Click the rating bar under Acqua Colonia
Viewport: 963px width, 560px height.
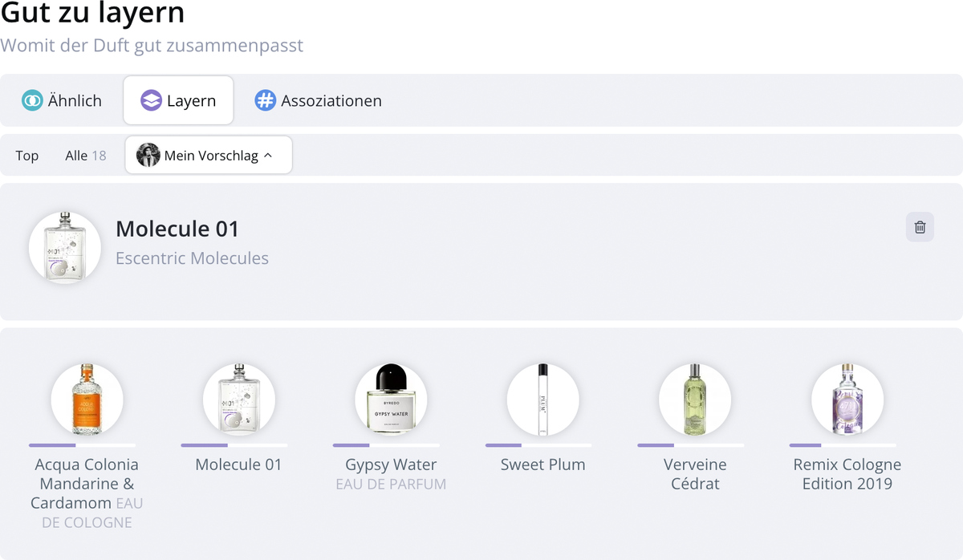(x=82, y=445)
